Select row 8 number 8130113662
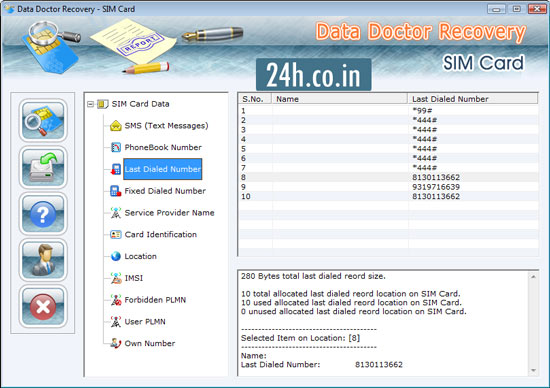This screenshot has height=388, width=550. point(388,177)
